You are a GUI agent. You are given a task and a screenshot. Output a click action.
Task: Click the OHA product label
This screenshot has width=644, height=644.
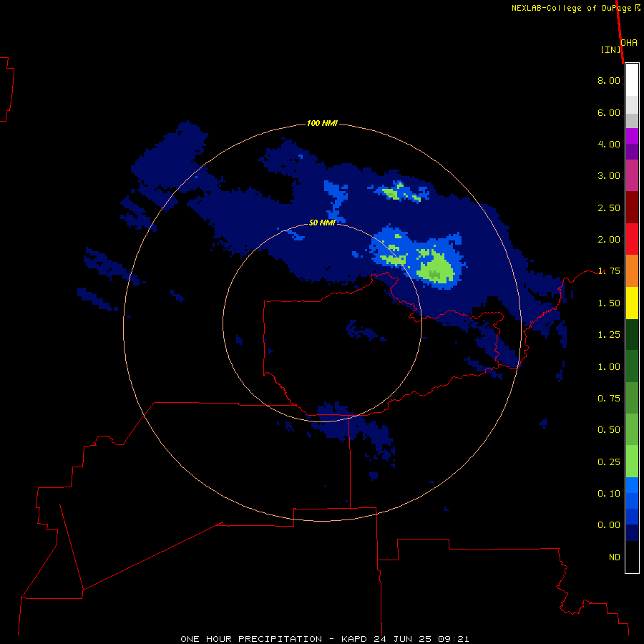click(x=629, y=43)
